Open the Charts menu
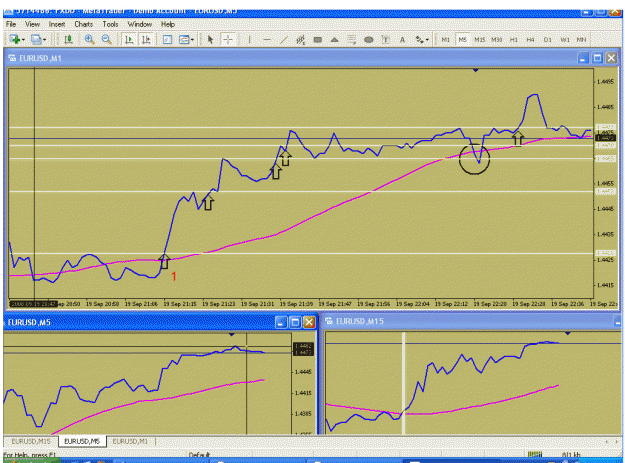This screenshot has width=625, height=463. click(x=83, y=24)
